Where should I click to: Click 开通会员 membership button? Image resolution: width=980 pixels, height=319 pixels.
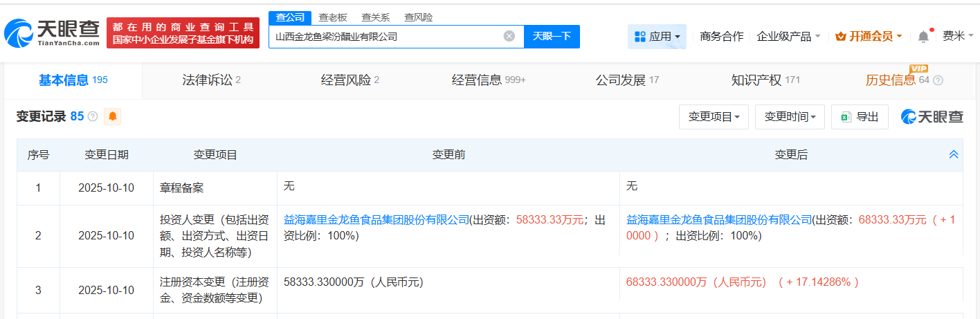(869, 36)
